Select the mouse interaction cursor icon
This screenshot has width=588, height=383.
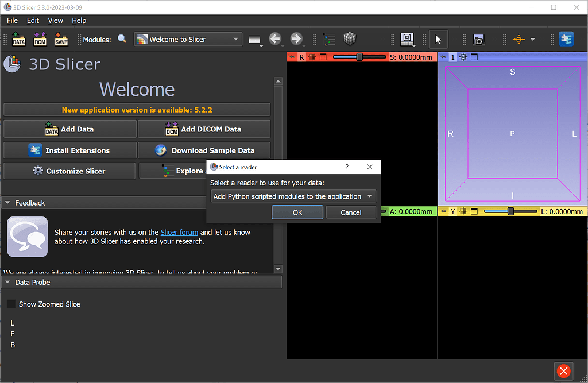[438, 39]
